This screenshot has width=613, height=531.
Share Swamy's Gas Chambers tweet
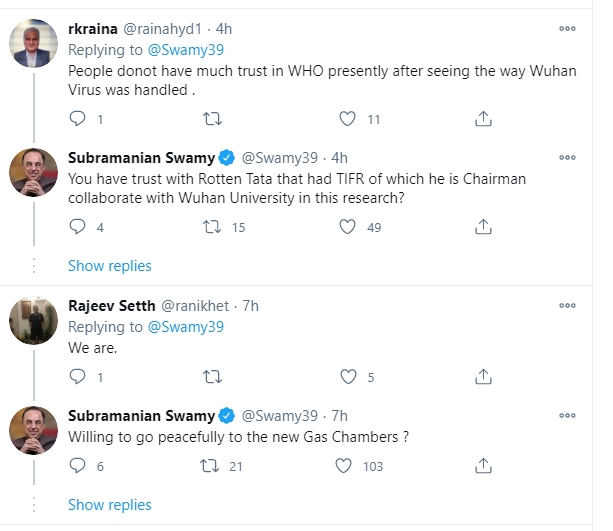click(483, 466)
